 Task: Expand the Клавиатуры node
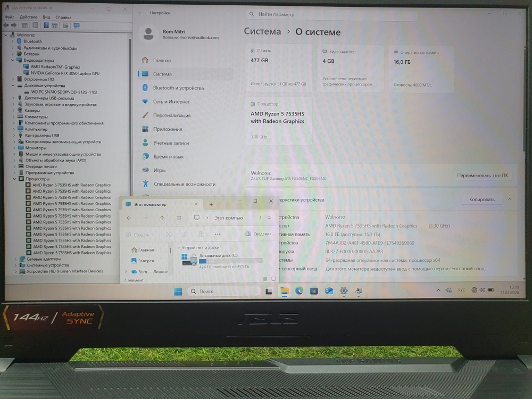(14, 117)
